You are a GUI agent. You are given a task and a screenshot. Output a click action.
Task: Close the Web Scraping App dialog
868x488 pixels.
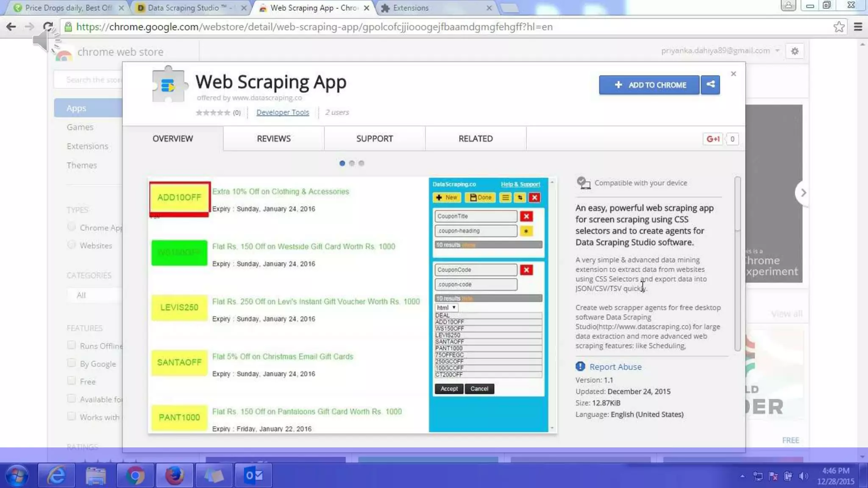pyautogui.click(x=734, y=74)
